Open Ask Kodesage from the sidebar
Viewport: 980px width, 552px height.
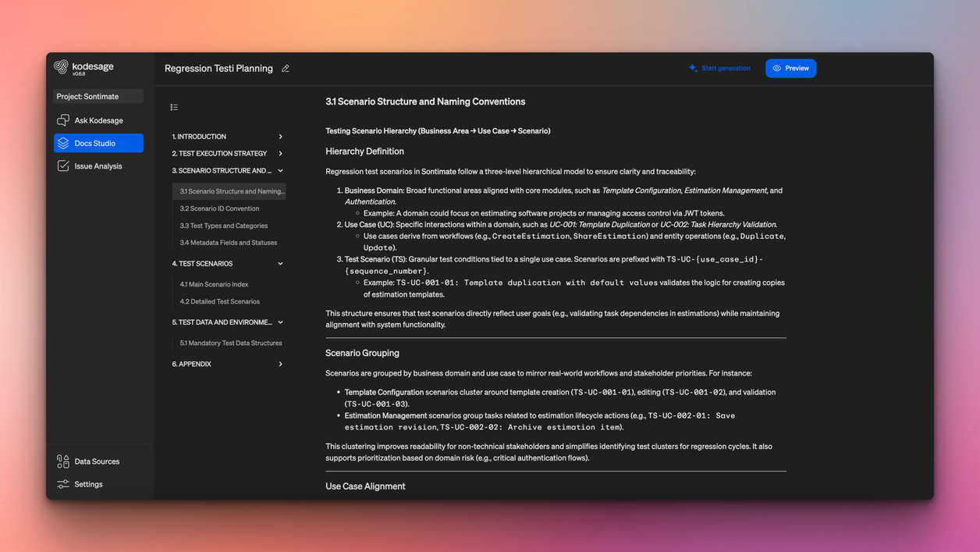99,120
